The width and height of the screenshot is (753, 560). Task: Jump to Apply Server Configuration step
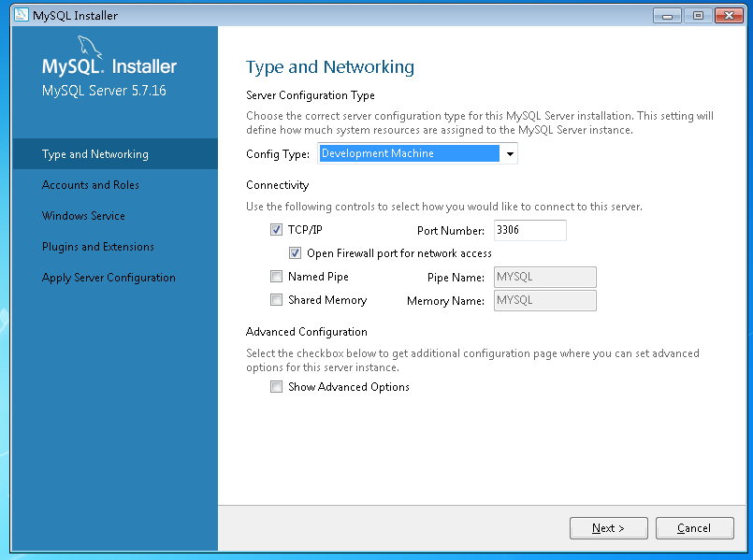[109, 278]
